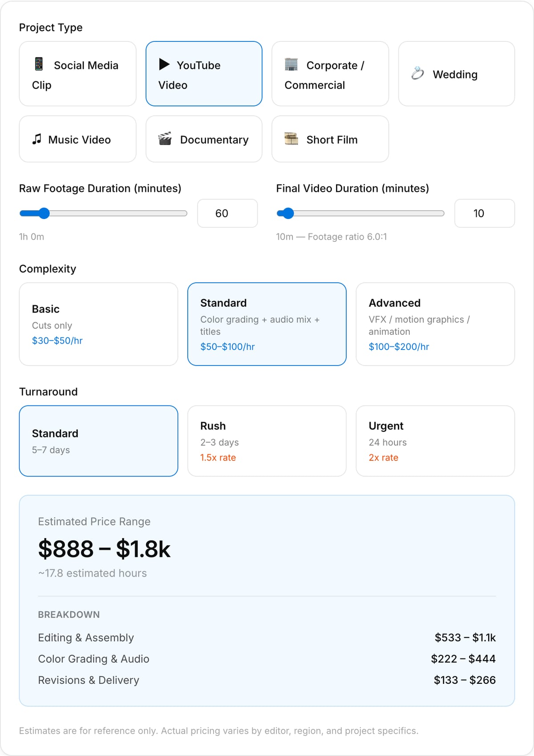Click the ring icon on Wedding
This screenshot has width=534, height=756.
pos(417,73)
